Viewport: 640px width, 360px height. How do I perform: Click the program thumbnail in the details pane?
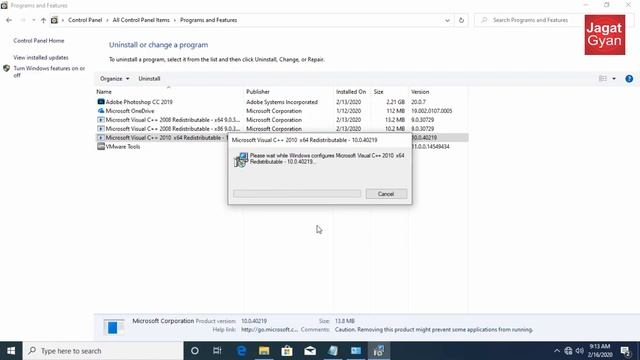[113, 327]
